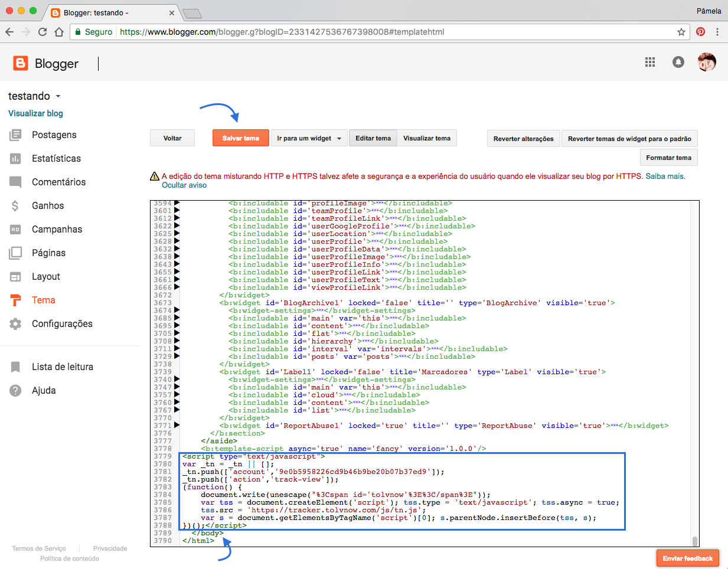Expand code fold at line 3729
This screenshot has height=569, width=728.
pyautogui.click(x=177, y=357)
